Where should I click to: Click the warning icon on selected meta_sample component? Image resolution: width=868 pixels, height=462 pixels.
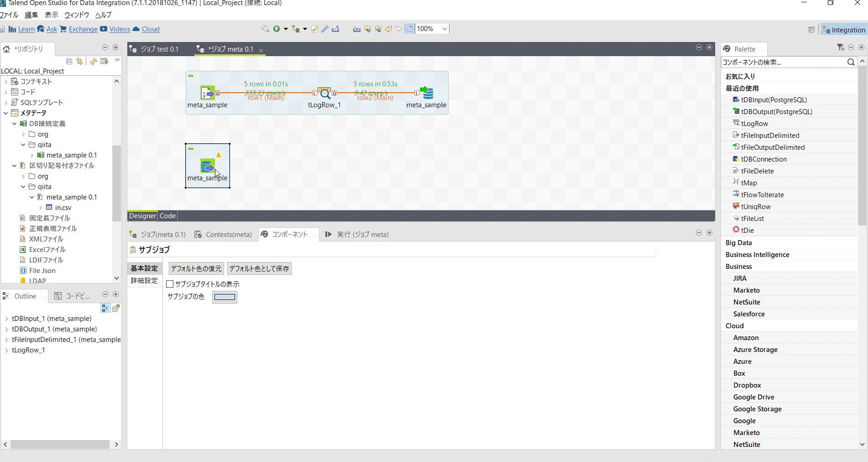tap(219, 155)
